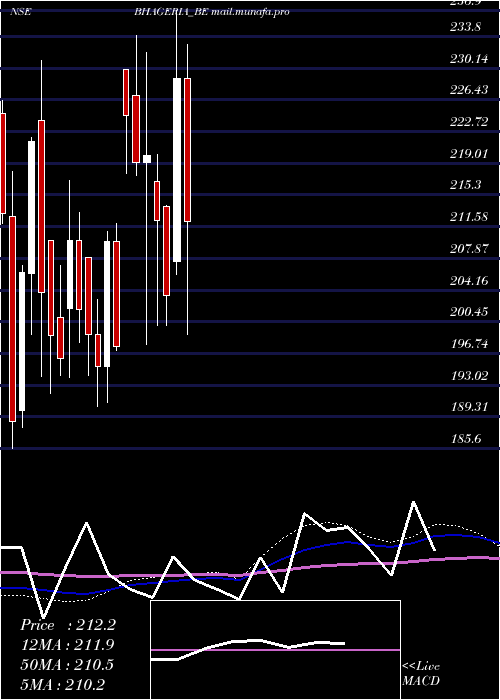Image resolution: width=500 pixels, height=700 pixels.
Task: Click the 204.16 price axis label
Action: point(469,280)
